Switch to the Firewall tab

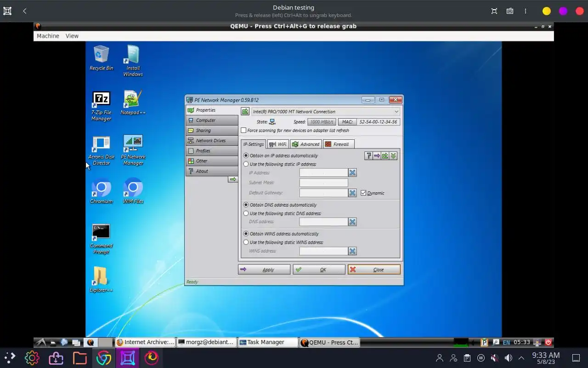pos(339,144)
